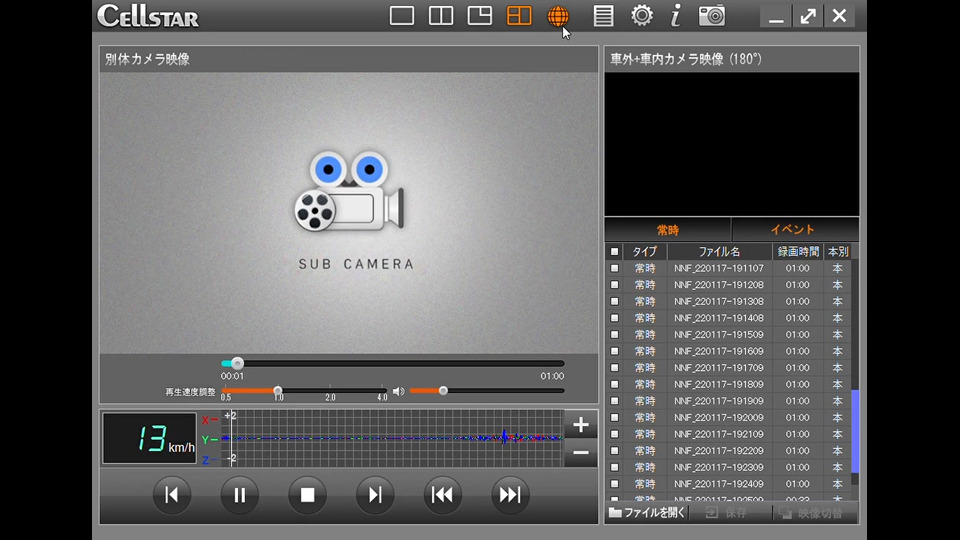Open settings gear icon
This screenshot has width=960, height=540.
click(x=642, y=16)
